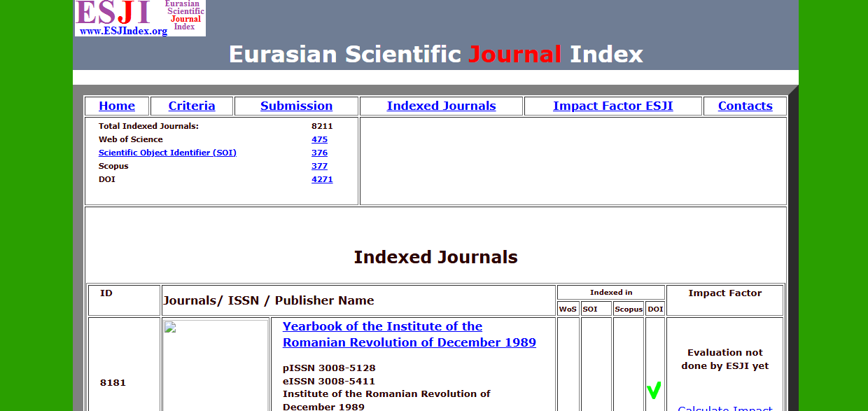
Task: Go to the Submission page
Action: click(x=296, y=106)
